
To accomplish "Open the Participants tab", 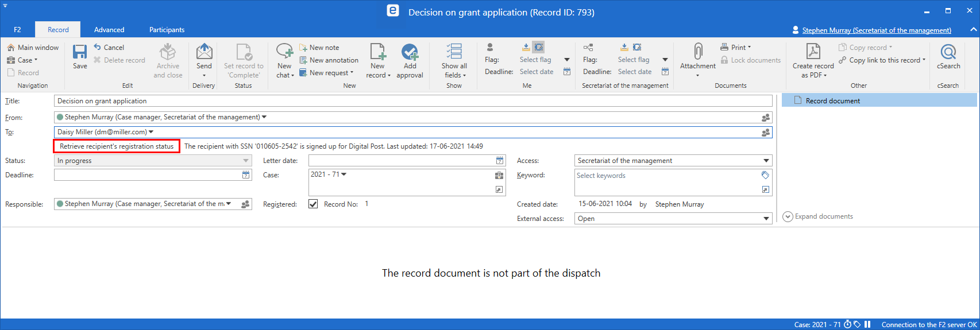I will [167, 30].
